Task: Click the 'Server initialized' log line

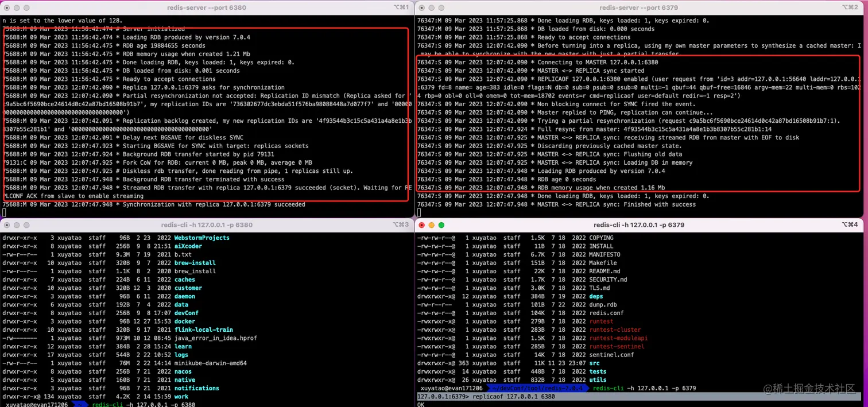Action: pos(94,29)
